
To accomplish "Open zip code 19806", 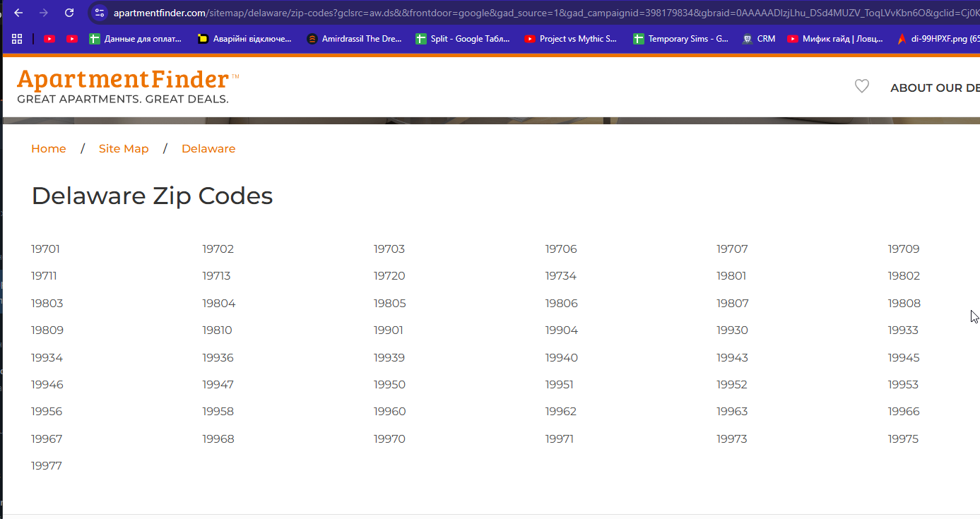I will click(x=561, y=303).
